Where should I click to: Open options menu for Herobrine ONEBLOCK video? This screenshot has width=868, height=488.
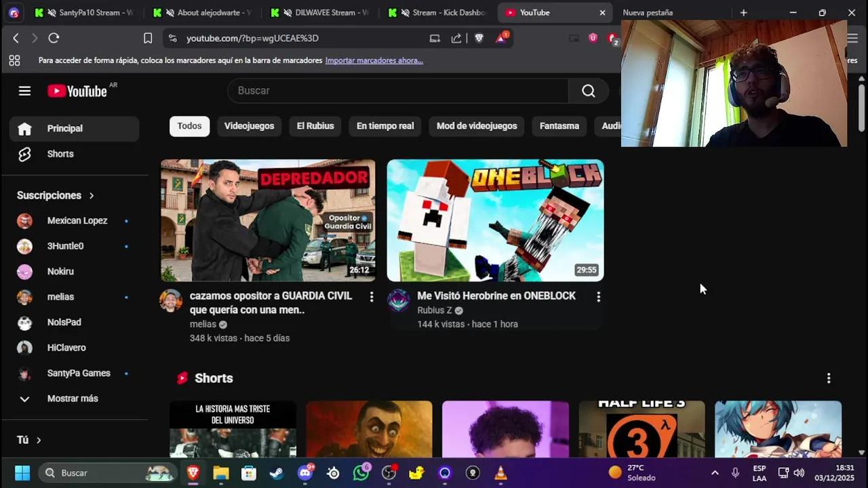coord(598,297)
